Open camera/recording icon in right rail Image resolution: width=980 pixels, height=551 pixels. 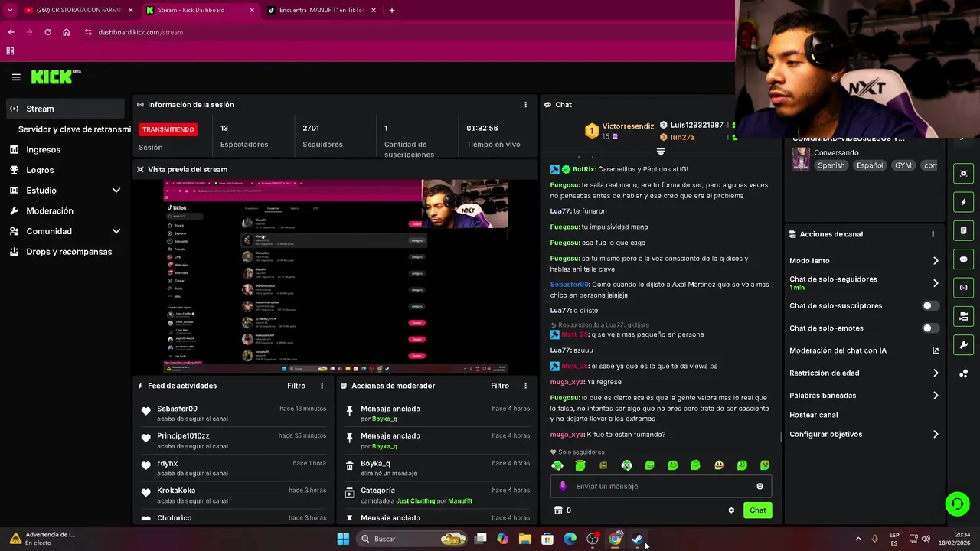point(963,316)
